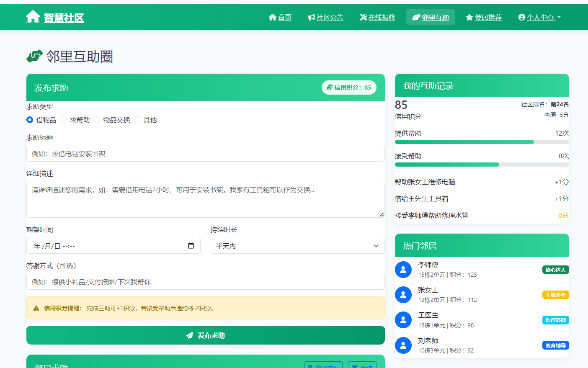Click the wrench icon beside 在线报修
The image size is (588, 368).
coord(362,17)
